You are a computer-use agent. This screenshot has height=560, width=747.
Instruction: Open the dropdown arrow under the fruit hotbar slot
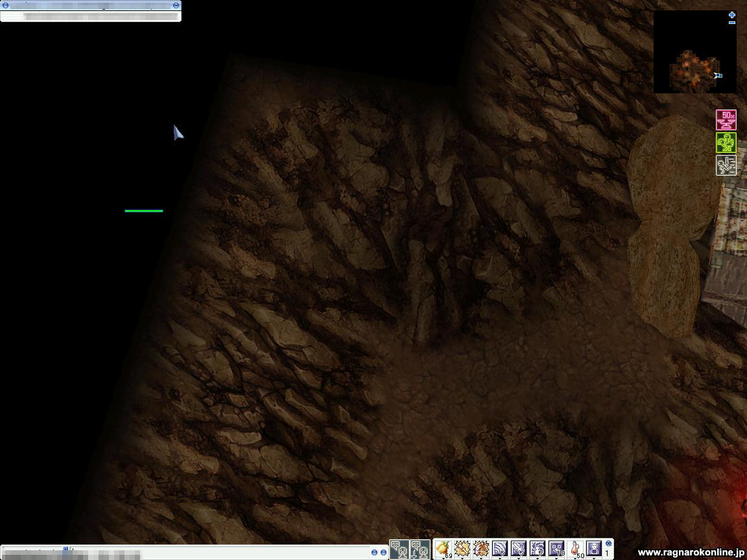pyautogui.click(x=444, y=559)
